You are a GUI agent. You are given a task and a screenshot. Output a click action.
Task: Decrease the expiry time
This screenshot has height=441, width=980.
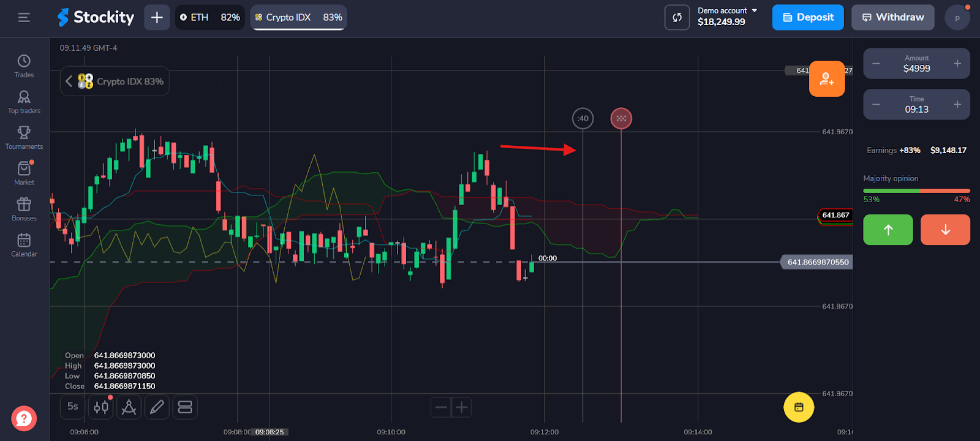pyautogui.click(x=876, y=105)
